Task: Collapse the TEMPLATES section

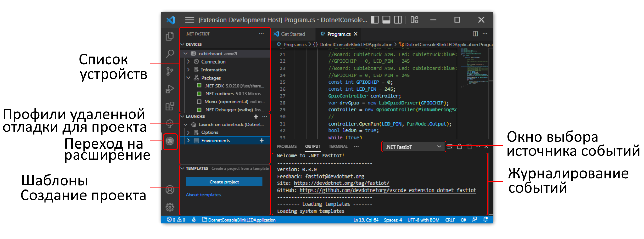Action: pyautogui.click(x=182, y=168)
